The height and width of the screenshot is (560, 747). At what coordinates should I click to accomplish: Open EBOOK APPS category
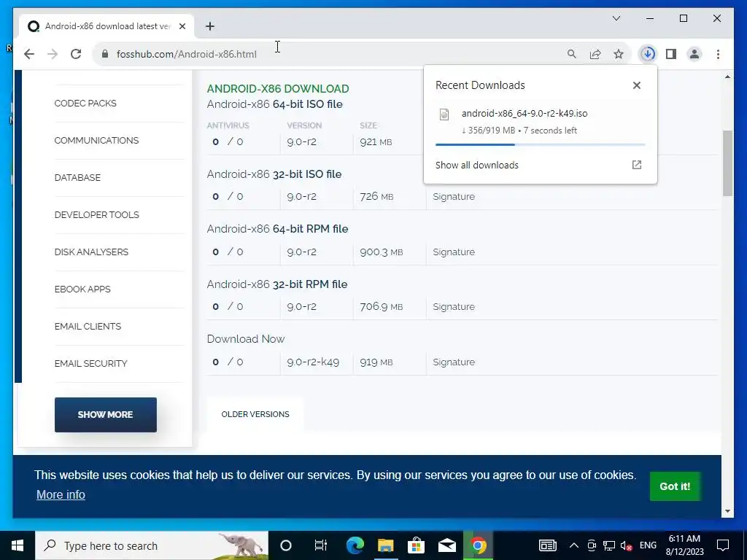[x=82, y=289]
